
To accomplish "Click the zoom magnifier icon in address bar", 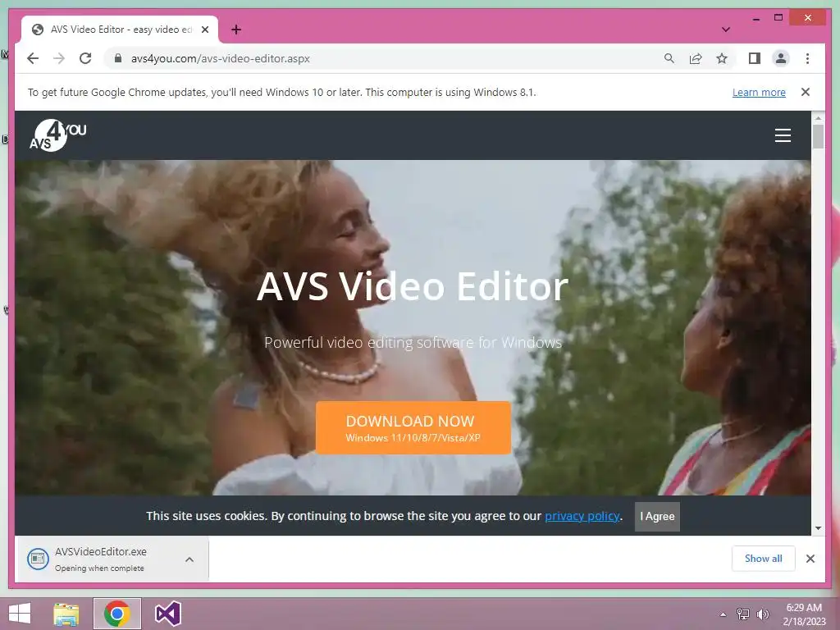I will (x=669, y=58).
